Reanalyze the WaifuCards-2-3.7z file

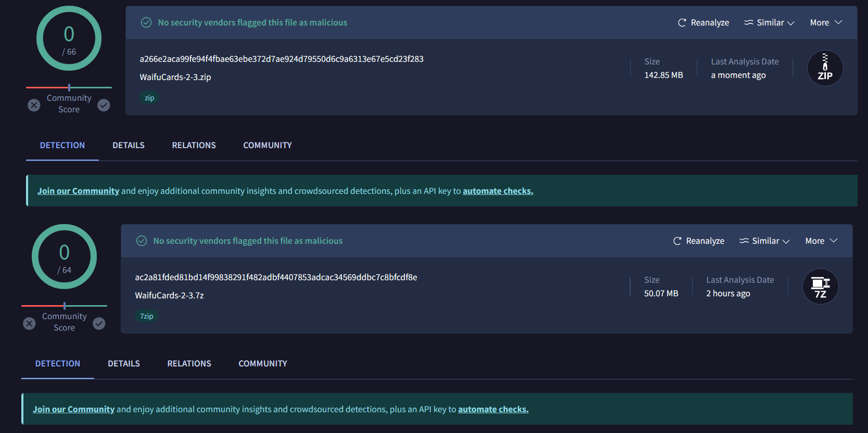pyautogui.click(x=698, y=241)
